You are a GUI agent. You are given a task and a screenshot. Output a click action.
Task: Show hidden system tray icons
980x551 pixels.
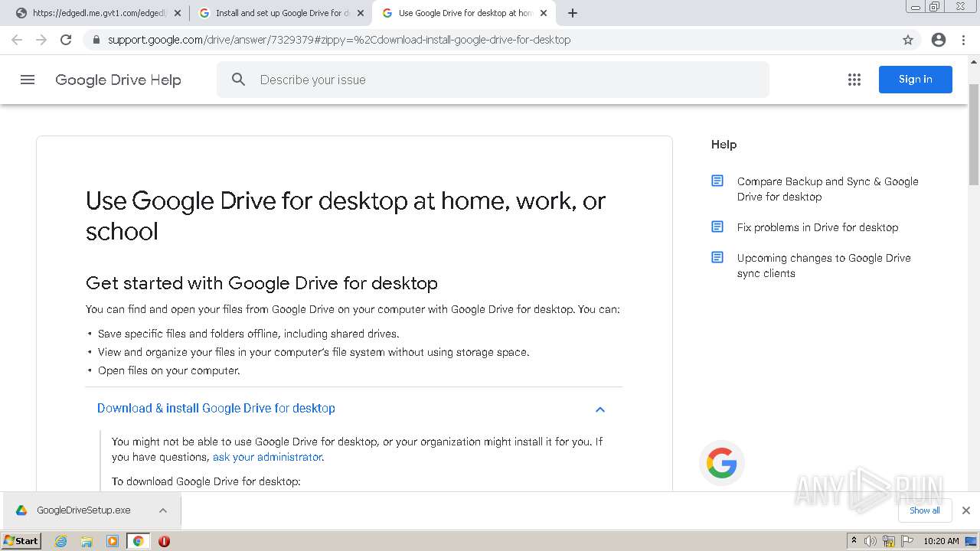coord(854,541)
